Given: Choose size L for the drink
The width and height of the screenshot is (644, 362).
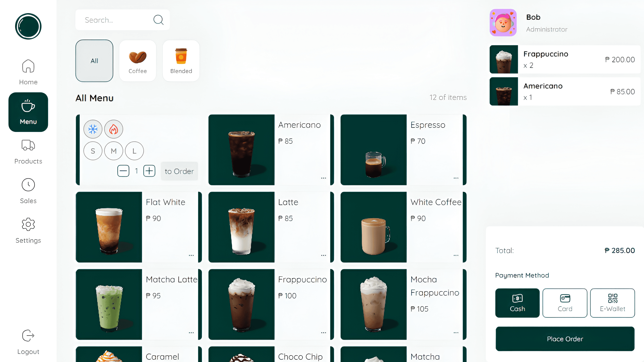Looking at the screenshot, I should 134,151.
